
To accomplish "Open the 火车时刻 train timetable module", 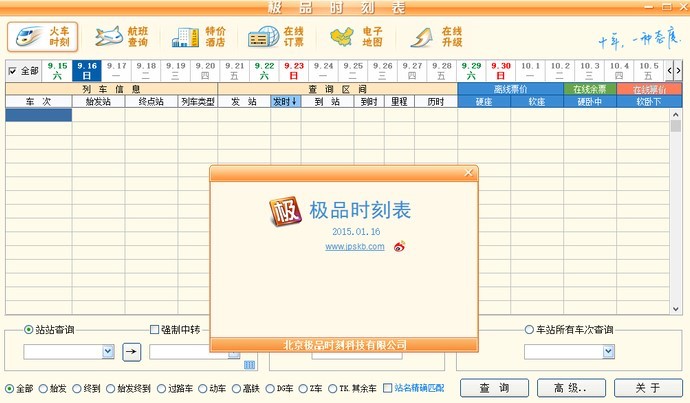I will 43,37.
